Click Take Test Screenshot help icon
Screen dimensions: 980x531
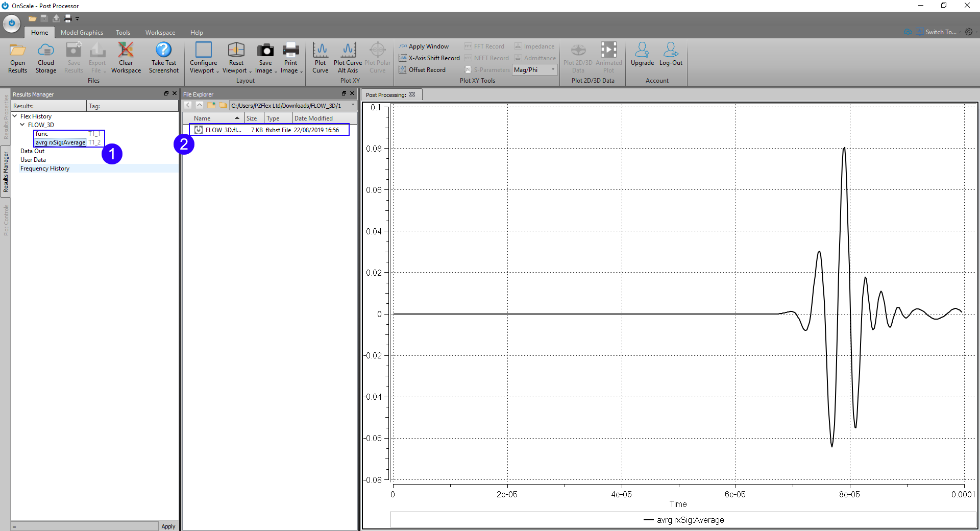click(x=163, y=50)
